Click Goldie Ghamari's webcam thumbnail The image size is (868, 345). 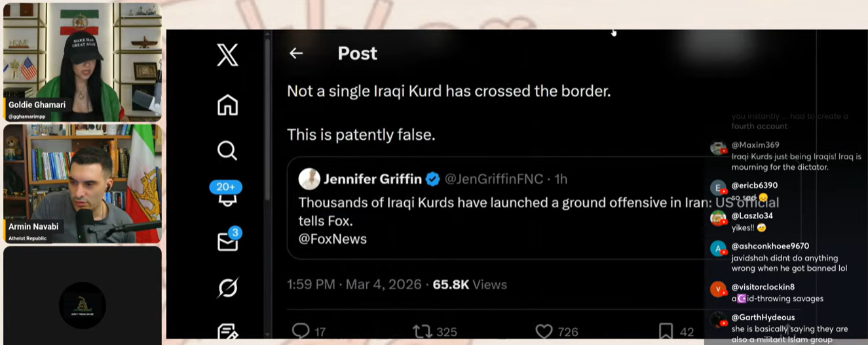click(x=83, y=62)
